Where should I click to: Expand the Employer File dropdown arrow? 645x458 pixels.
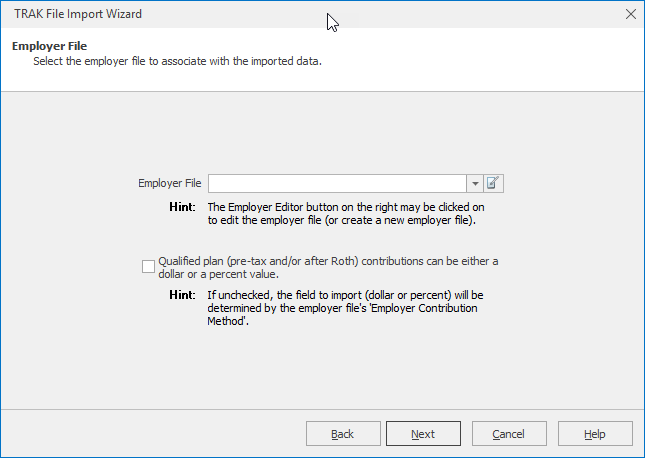point(474,183)
